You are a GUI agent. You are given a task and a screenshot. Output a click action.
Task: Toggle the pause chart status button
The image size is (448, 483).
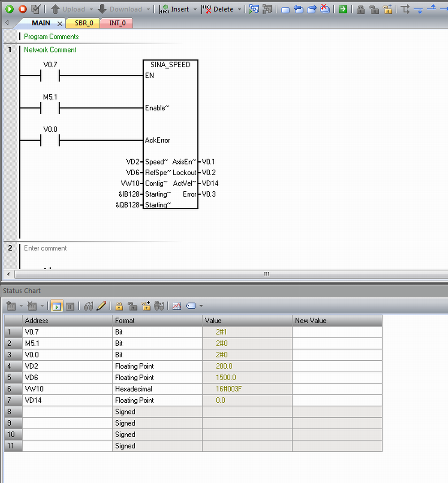70,306
